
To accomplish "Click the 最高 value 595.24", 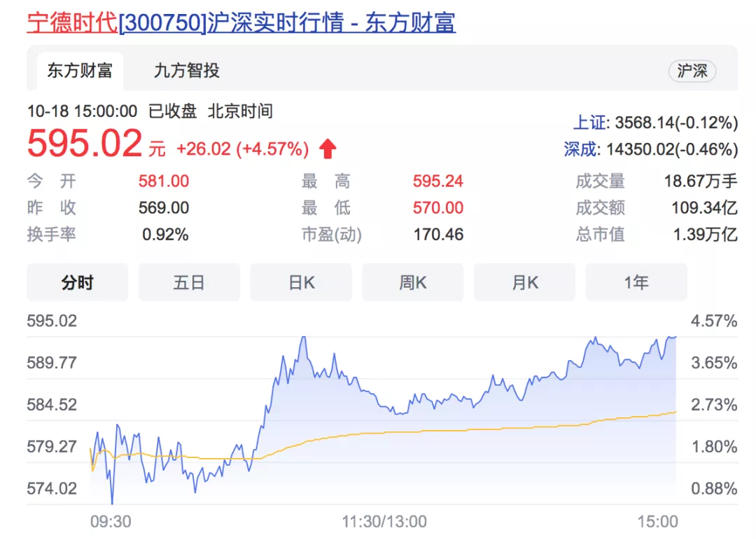I will [x=437, y=181].
